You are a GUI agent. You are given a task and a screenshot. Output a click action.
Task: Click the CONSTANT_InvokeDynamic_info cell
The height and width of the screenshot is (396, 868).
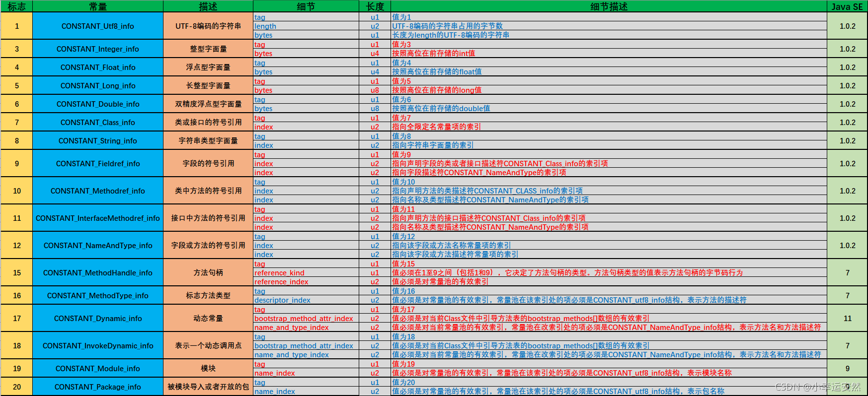[x=98, y=345]
